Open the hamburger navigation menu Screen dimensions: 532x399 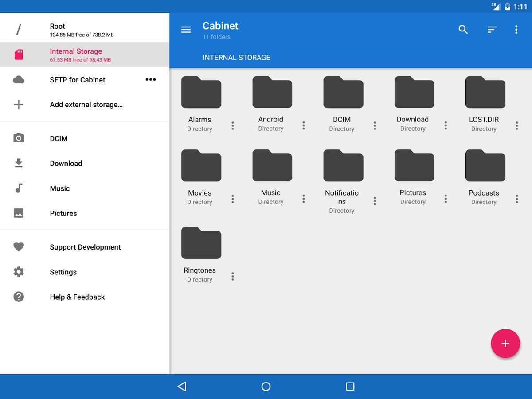coord(186,30)
